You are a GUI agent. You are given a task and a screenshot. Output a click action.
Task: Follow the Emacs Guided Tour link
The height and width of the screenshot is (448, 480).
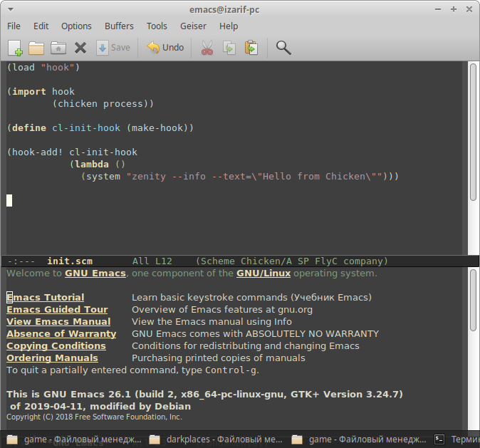tap(57, 310)
